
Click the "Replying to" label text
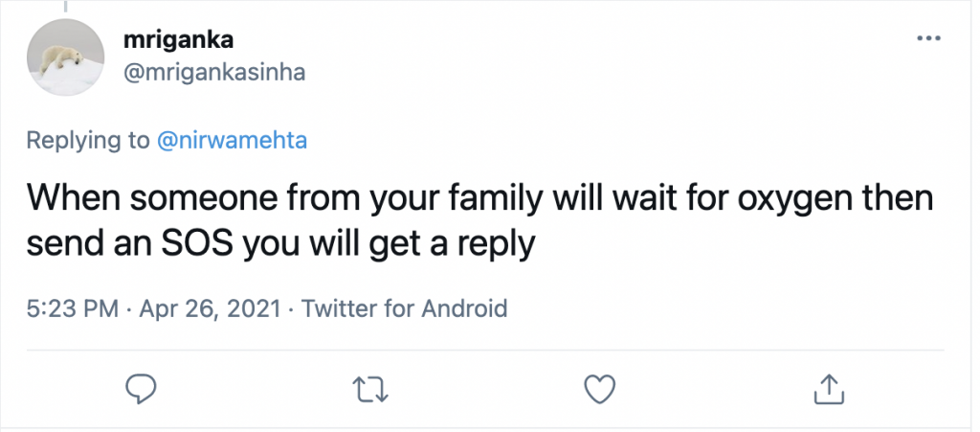click(x=87, y=141)
